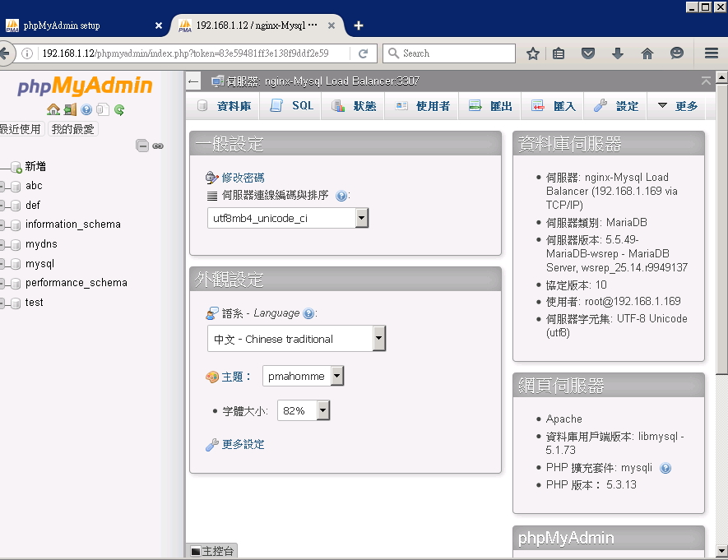The image size is (728, 560).
Task: Click help icon next to mysqli extension
Action: (665, 468)
